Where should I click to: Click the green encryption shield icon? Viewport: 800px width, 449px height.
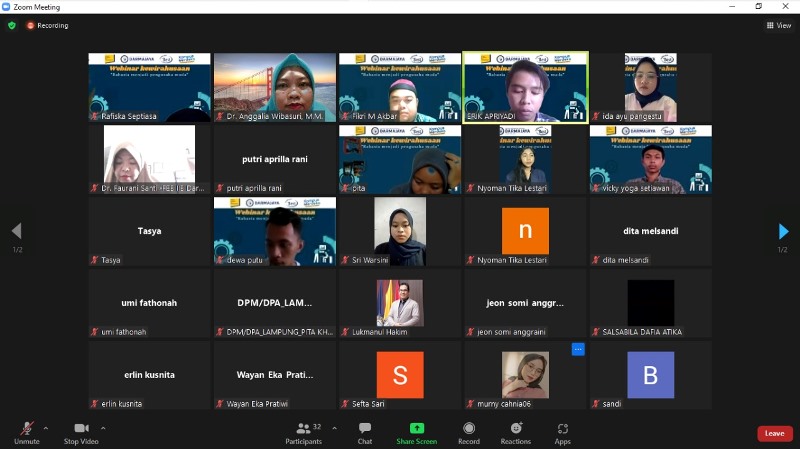click(12, 25)
